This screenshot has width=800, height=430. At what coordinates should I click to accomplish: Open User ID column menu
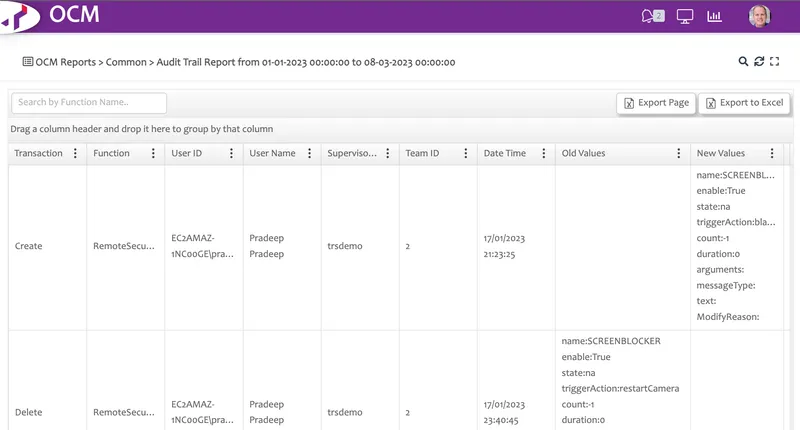231,154
